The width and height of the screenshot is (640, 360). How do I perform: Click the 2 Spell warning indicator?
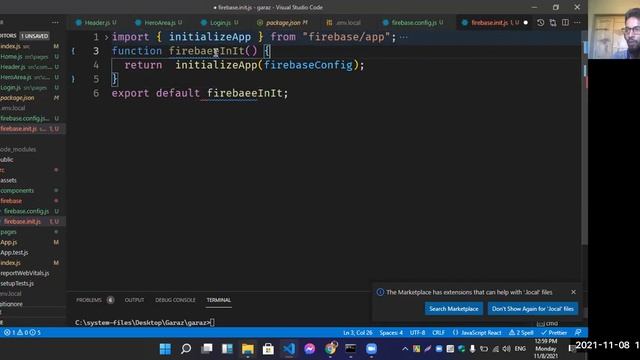521,333
